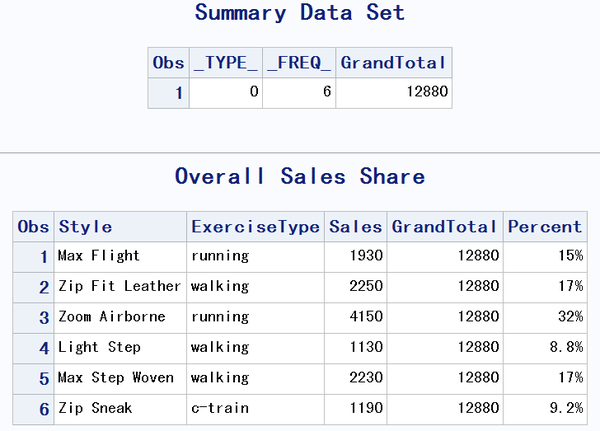This screenshot has height=431, width=600.
Task: Click the Light Step cell
Action: coord(98,347)
